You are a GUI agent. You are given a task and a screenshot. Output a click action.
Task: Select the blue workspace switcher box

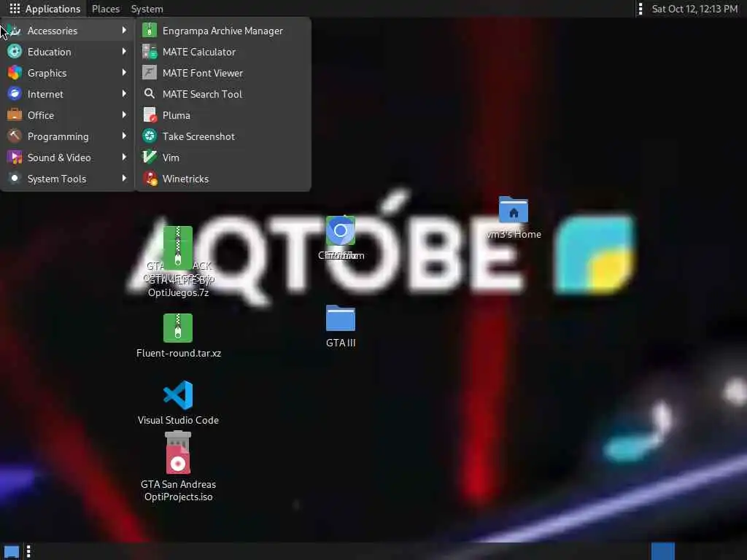[x=663, y=551]
